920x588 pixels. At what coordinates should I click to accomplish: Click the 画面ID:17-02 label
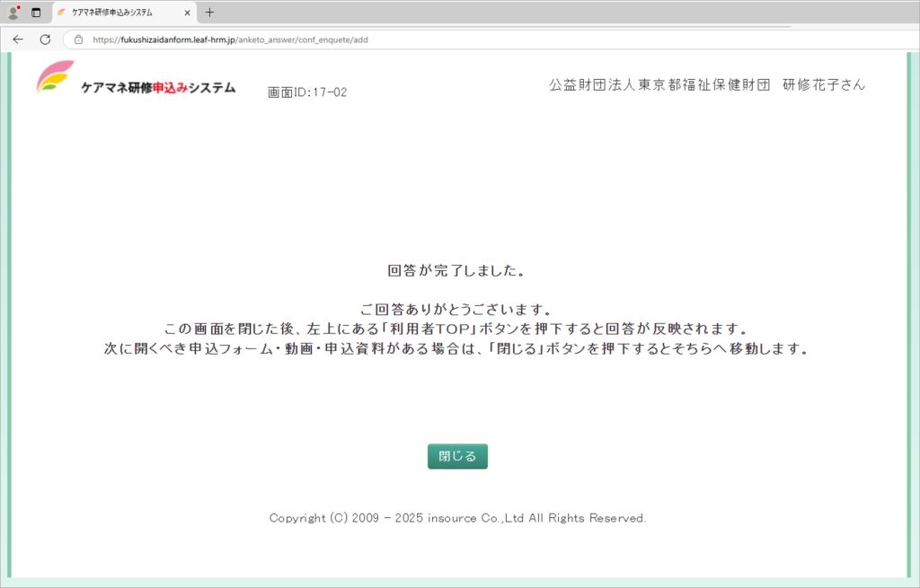[307, 92]
